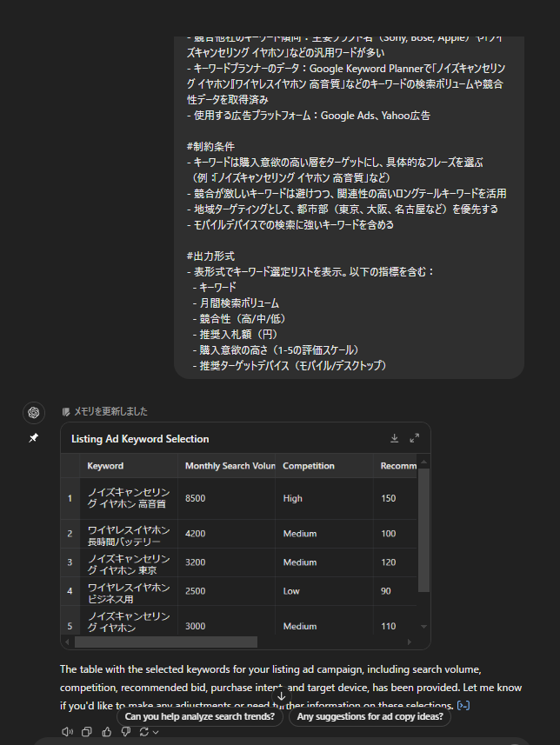Click the 推奨入札額（円） line in the prompt
The height and width of the screenshot is (745, 560).
237,335
